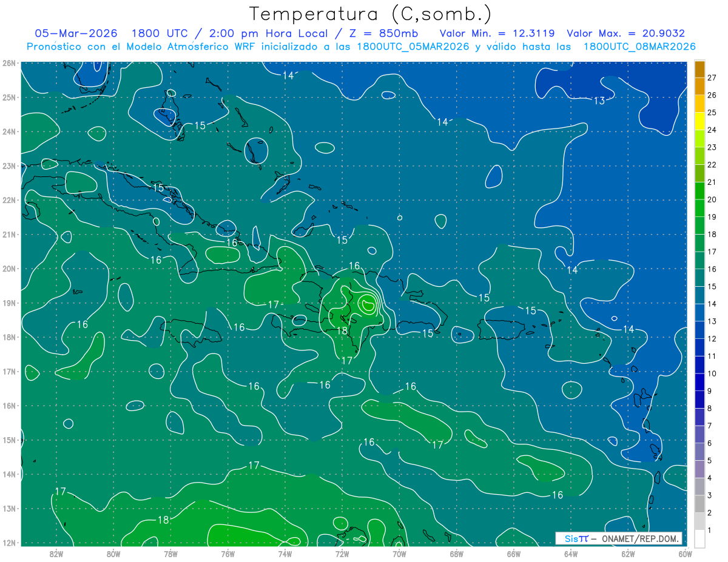
Task: Click the "66W" longitude axis label
Action: click(x=513, y=553)
